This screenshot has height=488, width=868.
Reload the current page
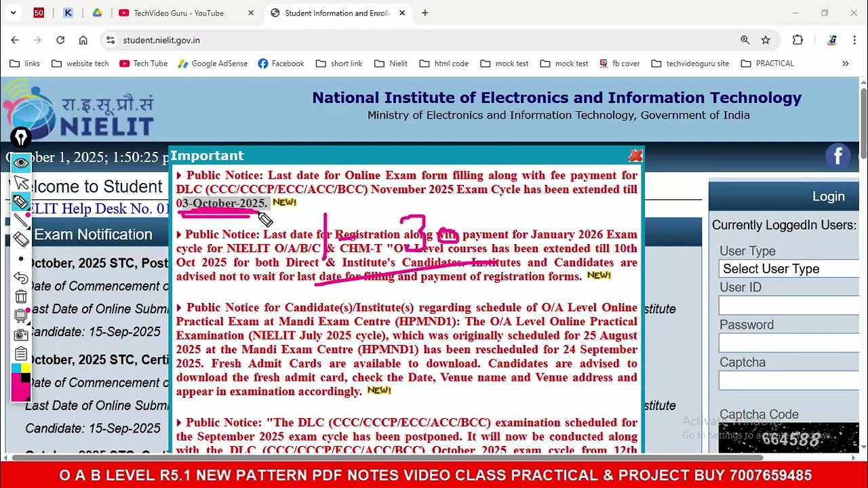60,40
